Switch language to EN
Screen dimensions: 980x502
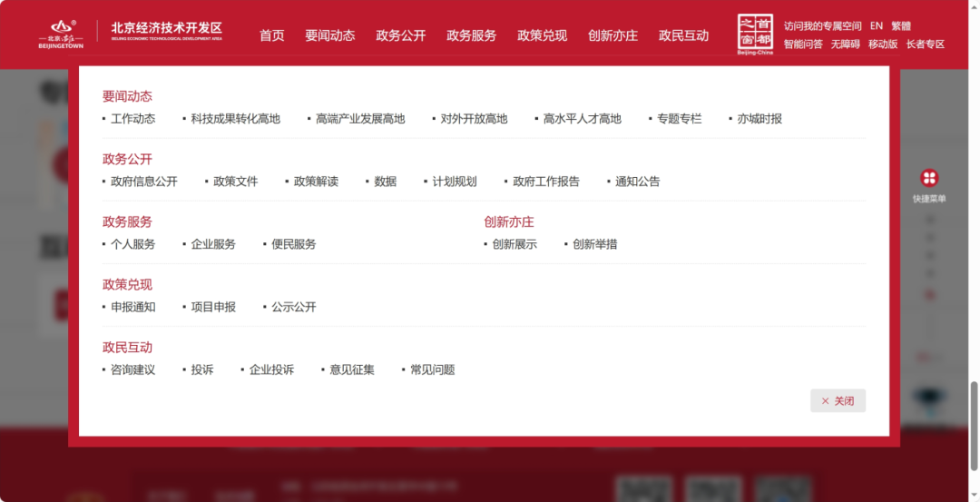(877, 25)
